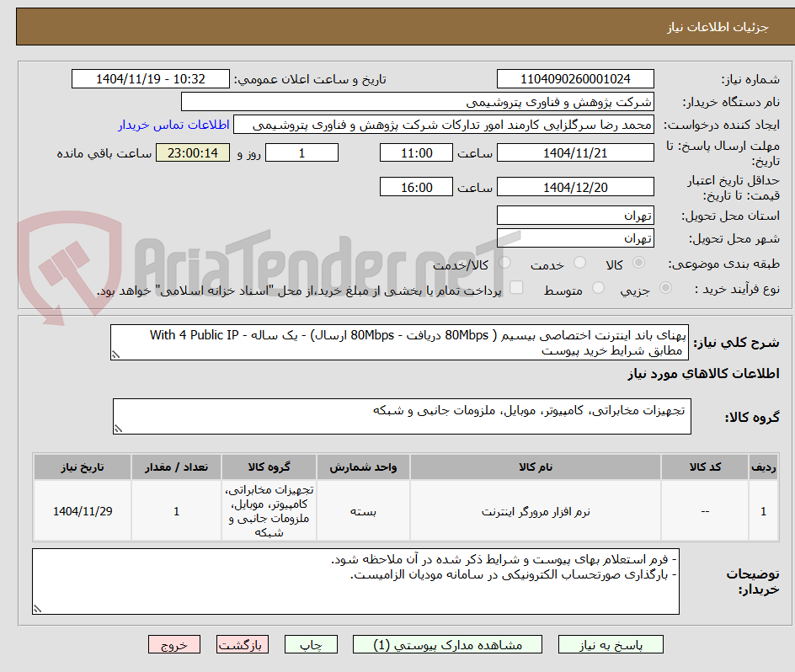Click the خروج button
The image size is (795, 672).
(x=174, y=644)
